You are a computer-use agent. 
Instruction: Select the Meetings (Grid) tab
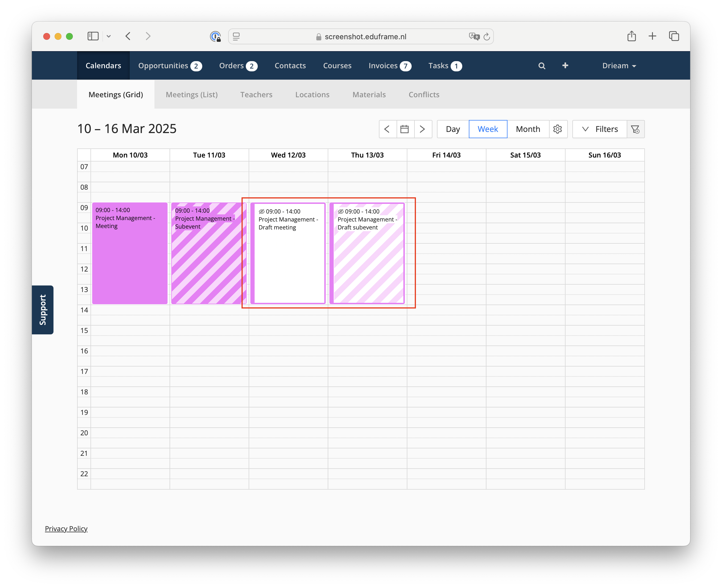pyautogui.click(x=115, y=94)
